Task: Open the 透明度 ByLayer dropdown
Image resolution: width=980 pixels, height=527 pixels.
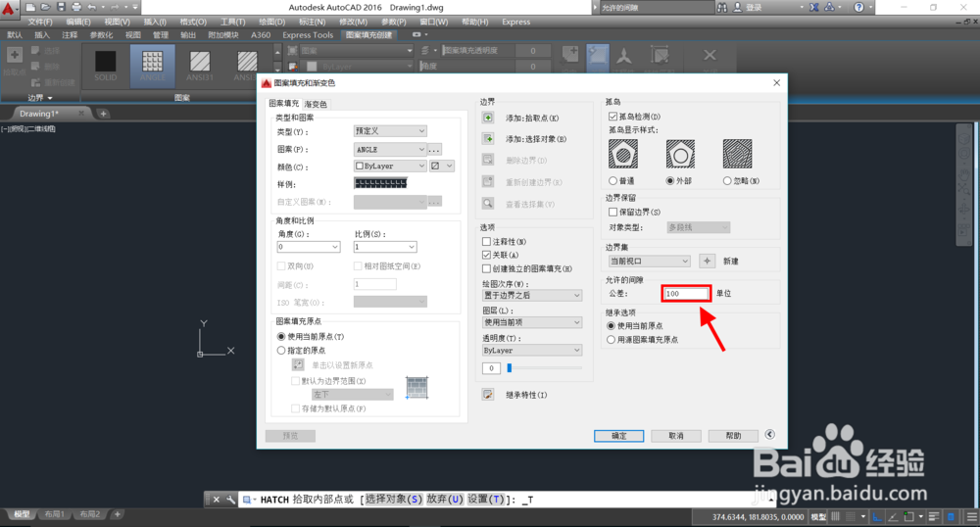Action: click(532, 351)
